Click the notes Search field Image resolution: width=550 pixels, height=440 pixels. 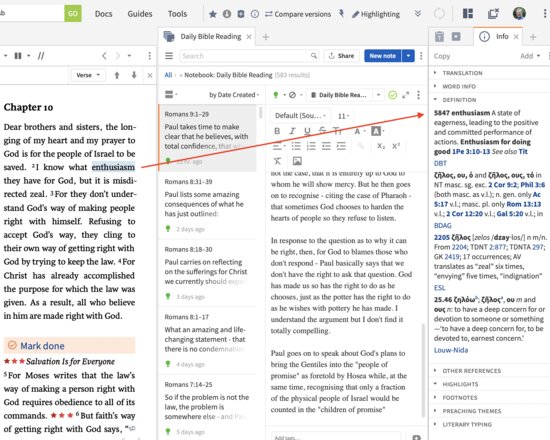(x=249, y=56)
